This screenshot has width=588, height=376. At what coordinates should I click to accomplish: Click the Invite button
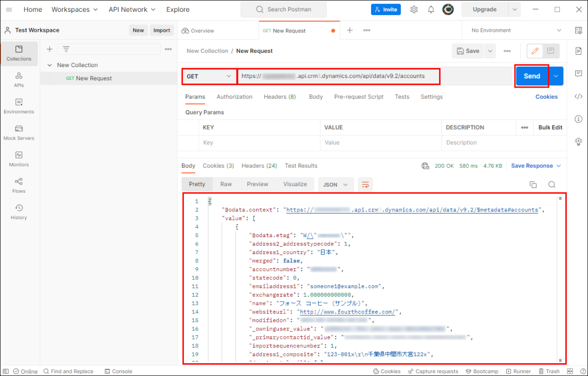(386, 9)
